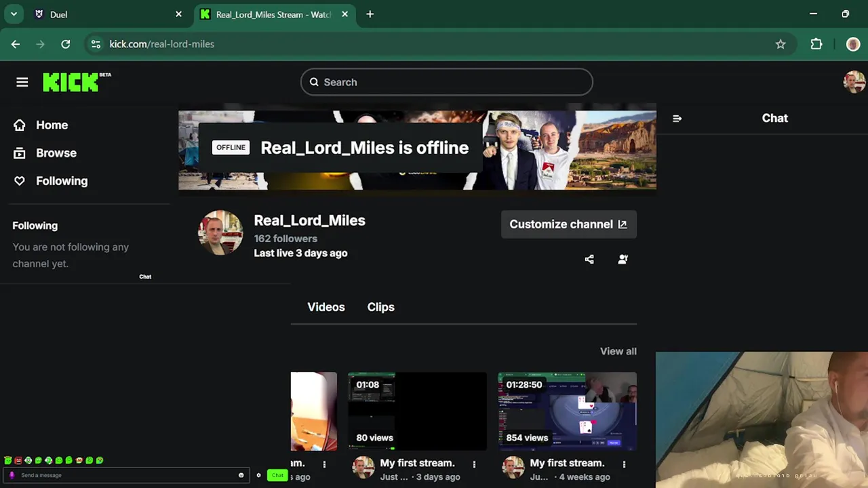The height and width of the screenshot is (488, 868).
Task: Open the 01:28:50 video thumbnail
Action: tap(567, 411)
